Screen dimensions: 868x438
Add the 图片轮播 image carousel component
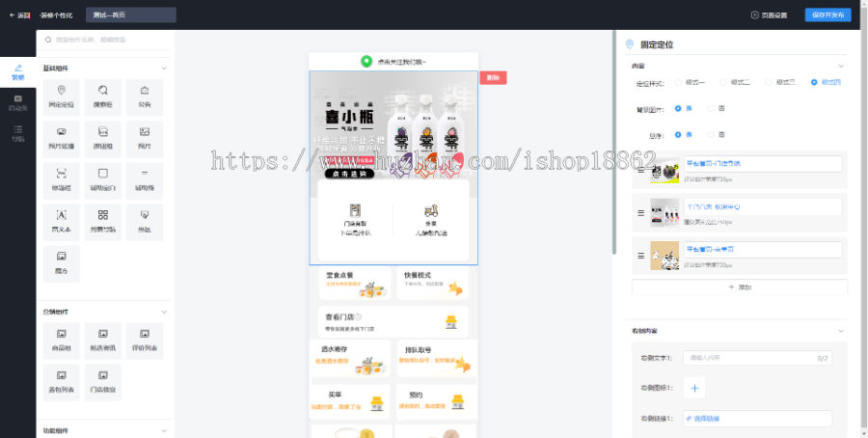(x=62, y=139)
